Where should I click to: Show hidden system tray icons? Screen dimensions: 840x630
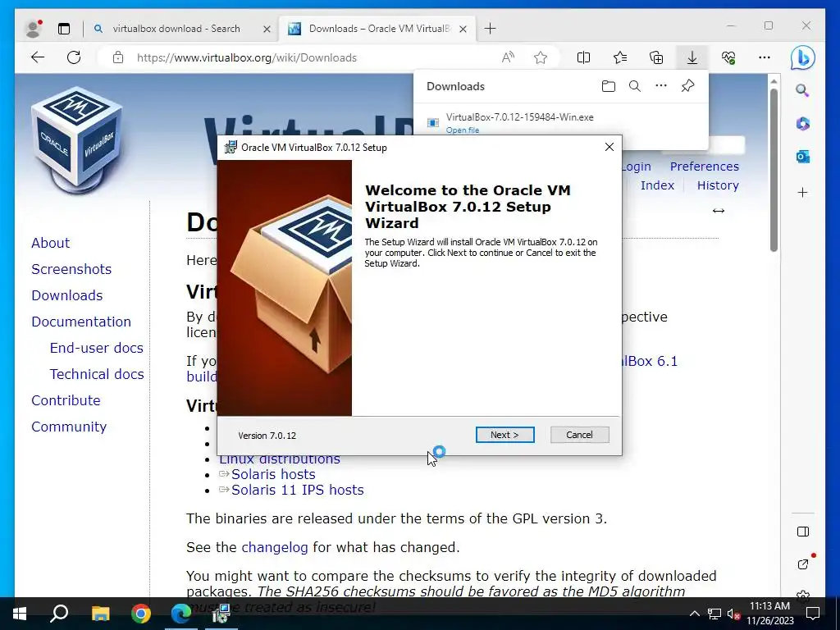point(694,614)
